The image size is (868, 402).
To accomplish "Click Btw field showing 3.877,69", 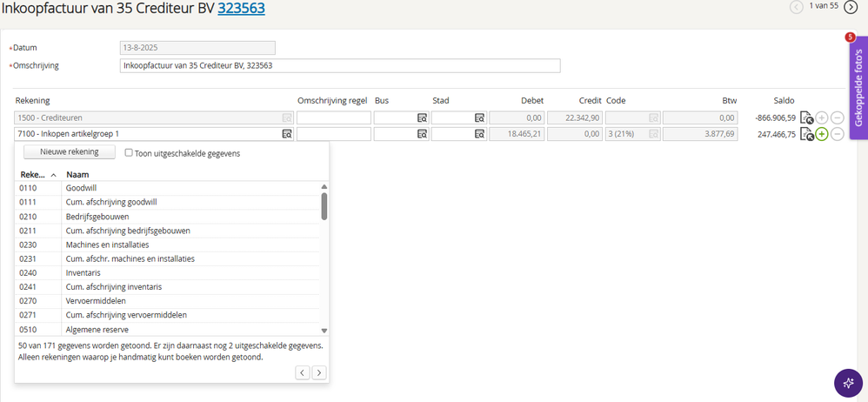I will [700, 134].
